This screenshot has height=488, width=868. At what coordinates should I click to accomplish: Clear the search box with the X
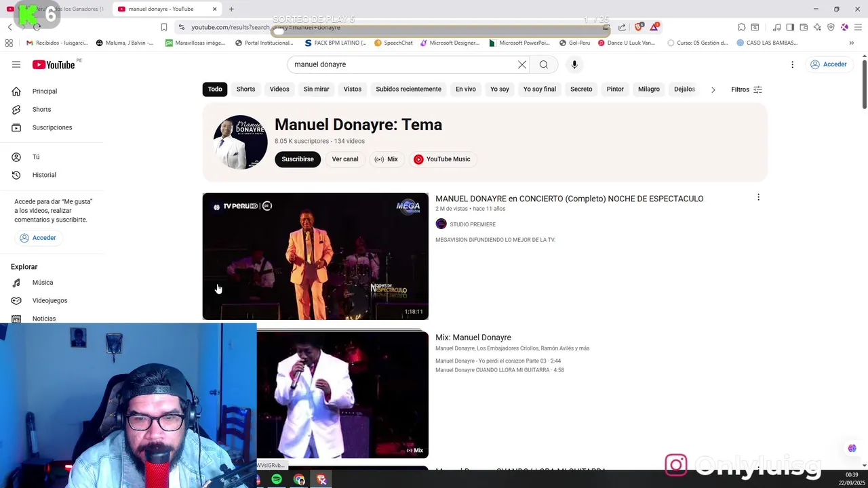[x=522, y=64]
